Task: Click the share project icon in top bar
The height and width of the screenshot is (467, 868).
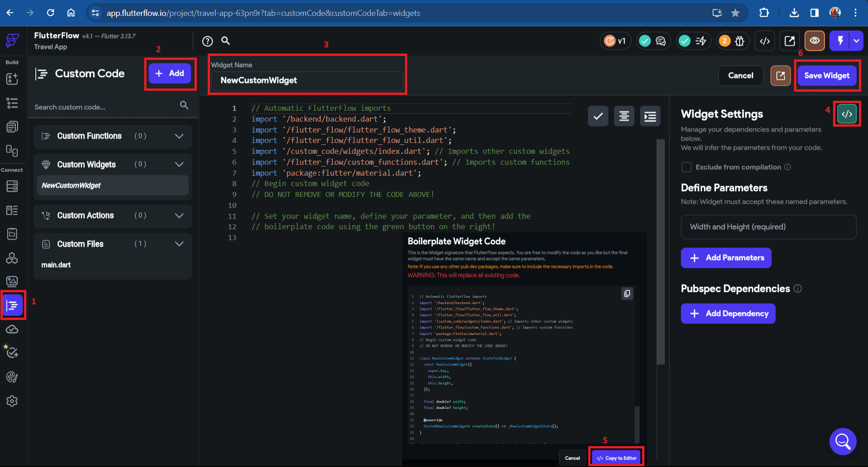Action: [x=790, y=41]
